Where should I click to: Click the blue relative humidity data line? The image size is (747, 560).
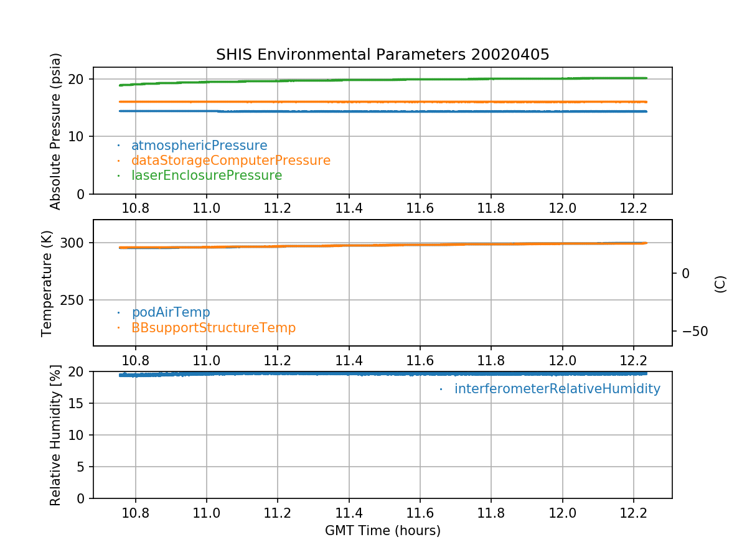(x=374, y=373)
